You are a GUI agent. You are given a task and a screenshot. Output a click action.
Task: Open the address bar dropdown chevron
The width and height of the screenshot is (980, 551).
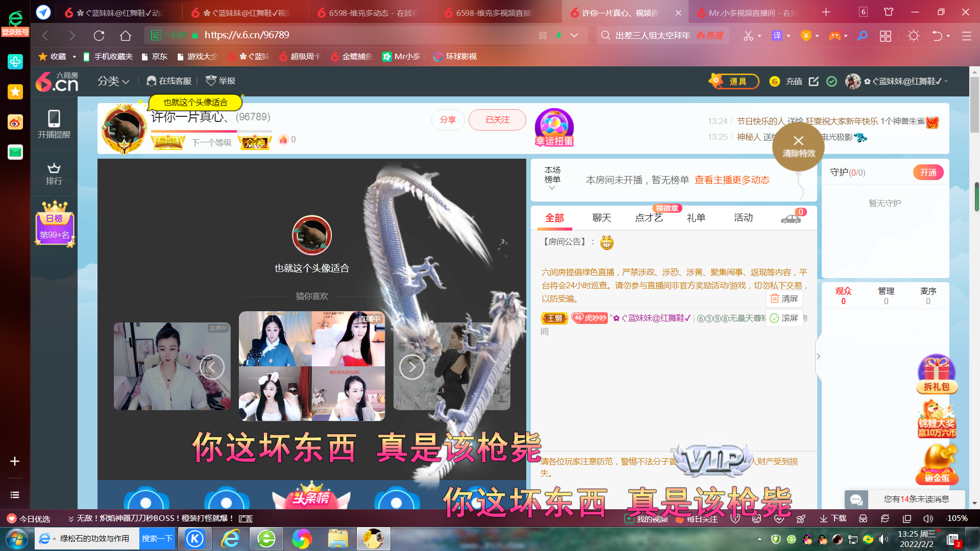click(x=574, y=35)
